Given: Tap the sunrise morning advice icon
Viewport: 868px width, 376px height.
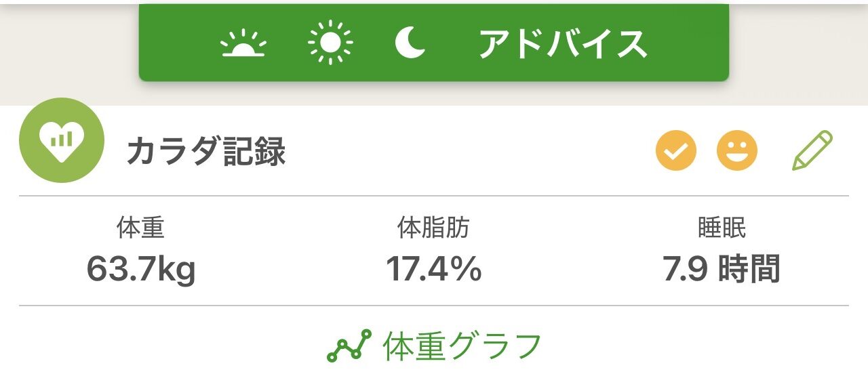Looking at the screenshot, I should pyautogui.click(x=243, y=45).
